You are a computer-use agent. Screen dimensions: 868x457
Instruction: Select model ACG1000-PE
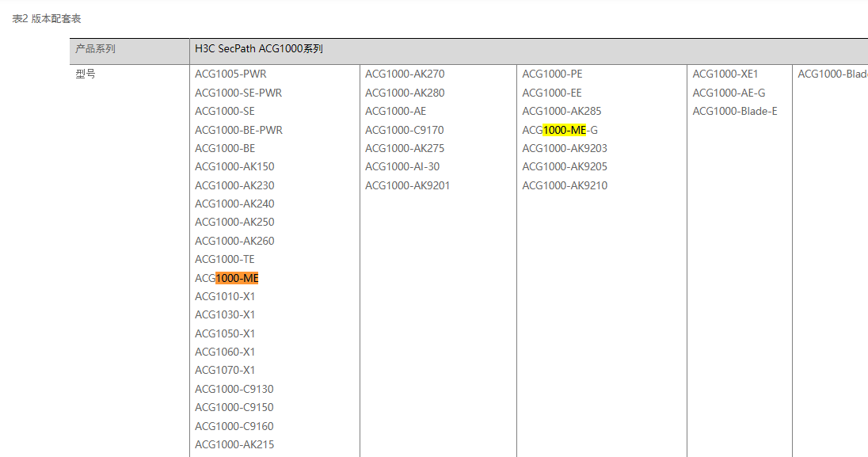coord(553,74)
